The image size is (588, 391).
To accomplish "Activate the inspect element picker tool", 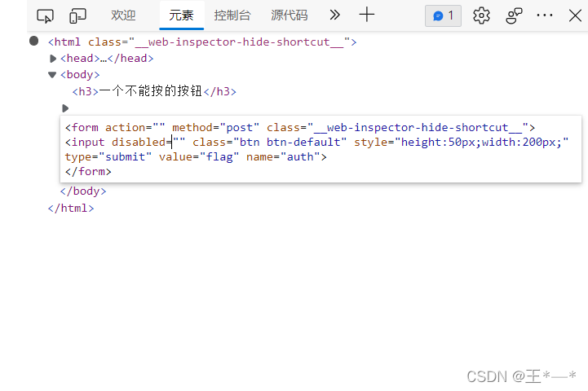I will point(45,15).
